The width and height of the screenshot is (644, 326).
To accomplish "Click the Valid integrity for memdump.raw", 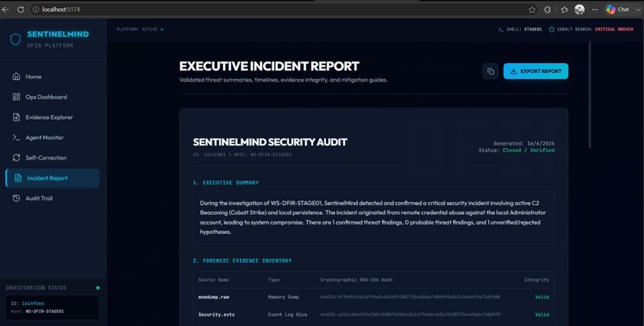I will (x=542, y=297).
